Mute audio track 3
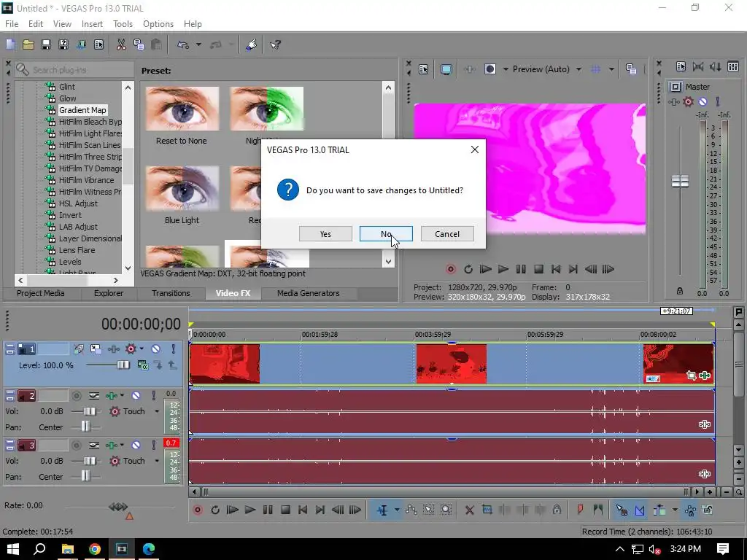This screenshot has width=747, height=560. [136, 446]
